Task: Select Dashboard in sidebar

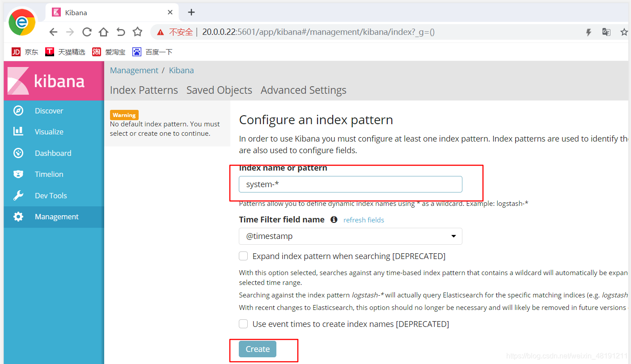Action: coord(54,153)
